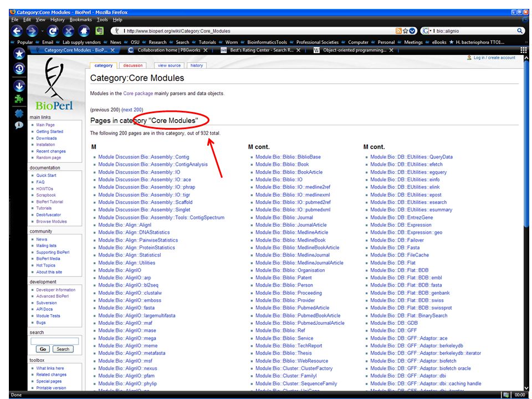Open the wiki view source tab
The image size is (532, 399).
click(170, 65)
